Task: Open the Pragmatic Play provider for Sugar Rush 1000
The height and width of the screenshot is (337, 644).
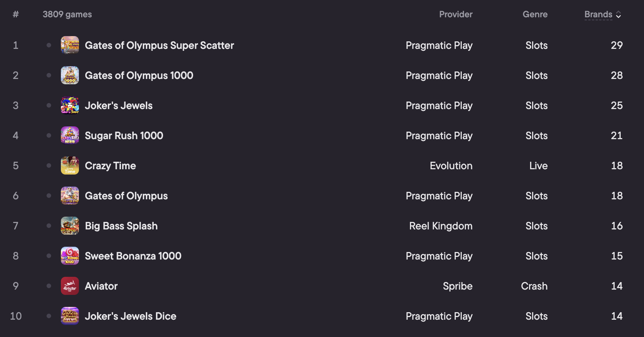Action: tap(439, 136)
